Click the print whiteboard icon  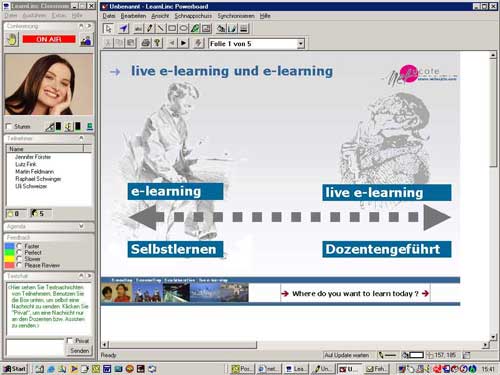click(145, 43)
